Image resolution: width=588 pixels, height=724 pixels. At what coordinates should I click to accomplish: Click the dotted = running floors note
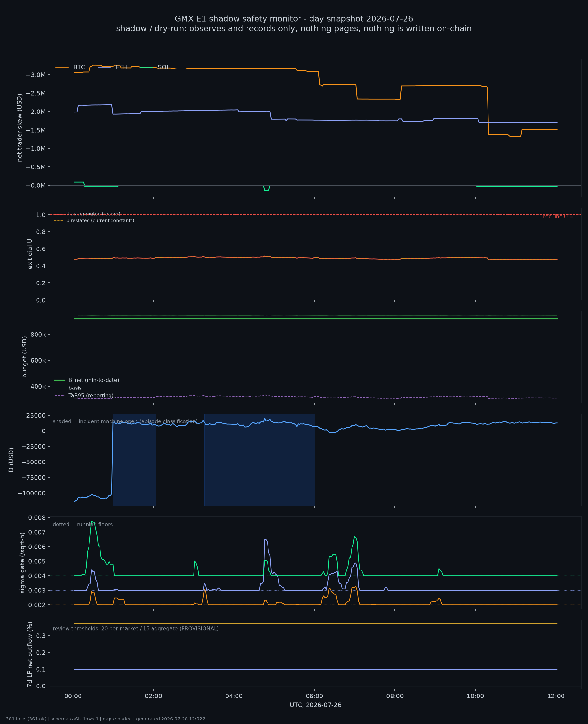(x=83, y=525)
